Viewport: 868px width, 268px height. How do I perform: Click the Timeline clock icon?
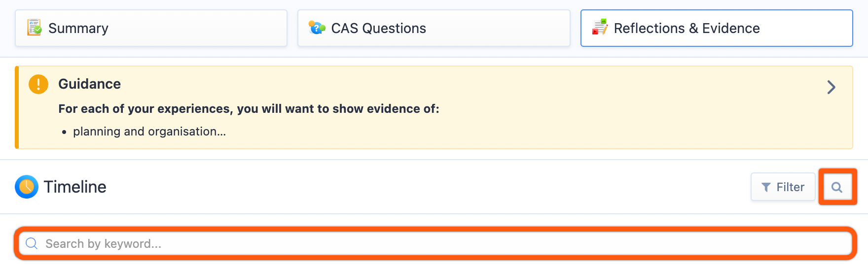coord(27,187)
